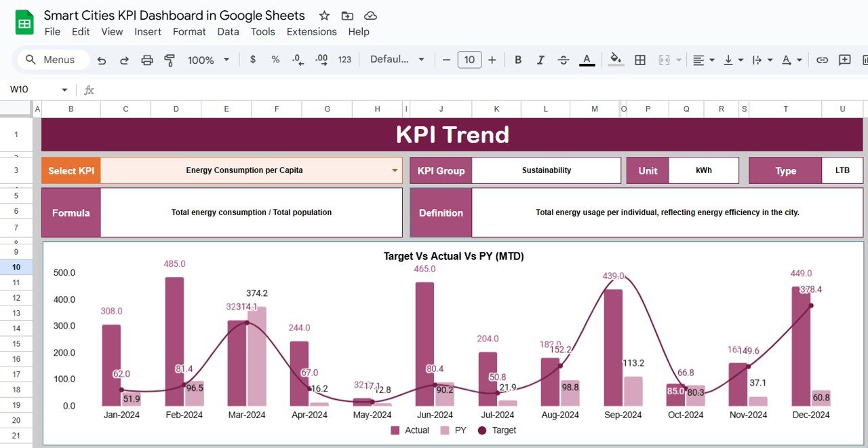The height and width of the screenshot is (448, 868).
Task: Click the Actual legend entry
Action: (x=410, y=430)
